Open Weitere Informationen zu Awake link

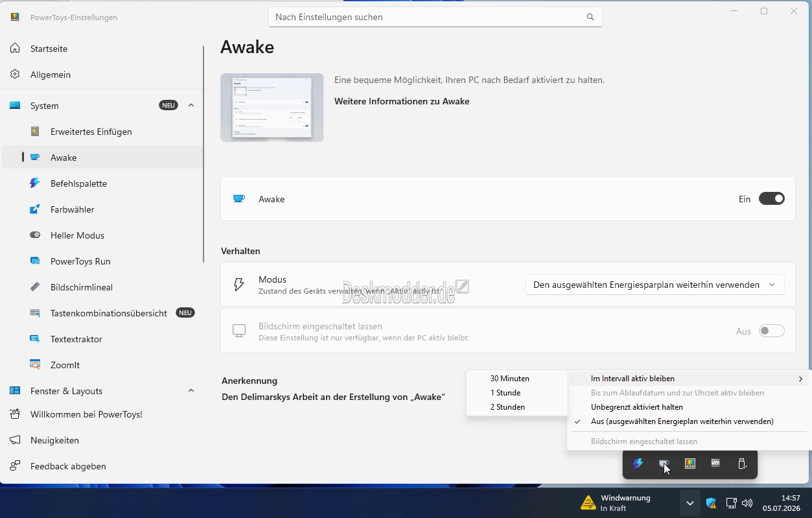tap(402, 101)
